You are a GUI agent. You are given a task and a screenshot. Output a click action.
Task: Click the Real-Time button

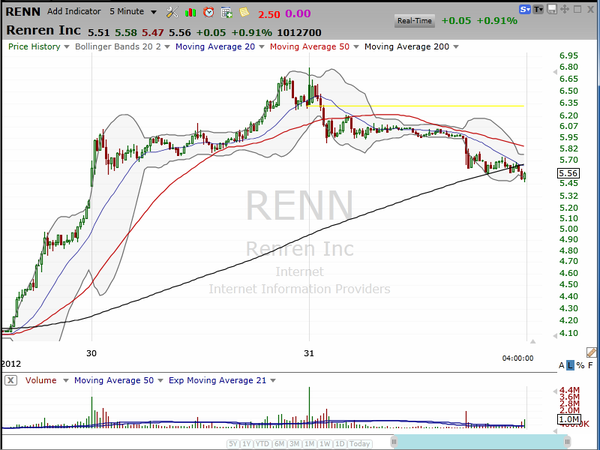click(414, 21)
